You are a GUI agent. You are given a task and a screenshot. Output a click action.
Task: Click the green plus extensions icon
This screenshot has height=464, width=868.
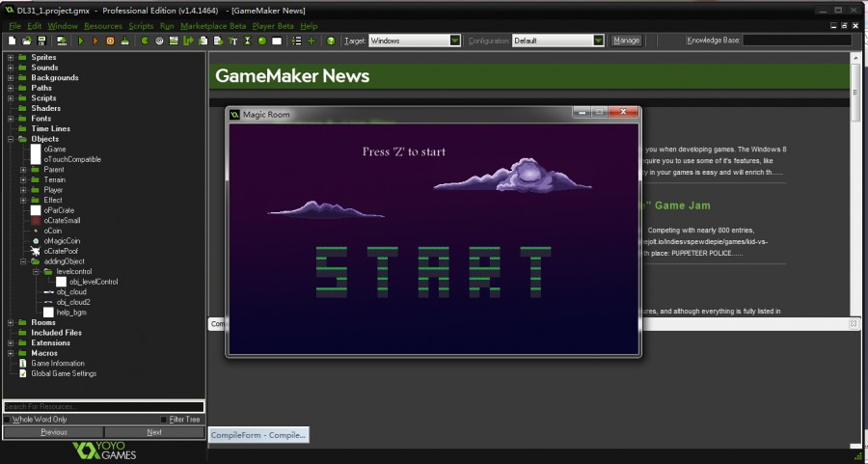tap(312, 41)
